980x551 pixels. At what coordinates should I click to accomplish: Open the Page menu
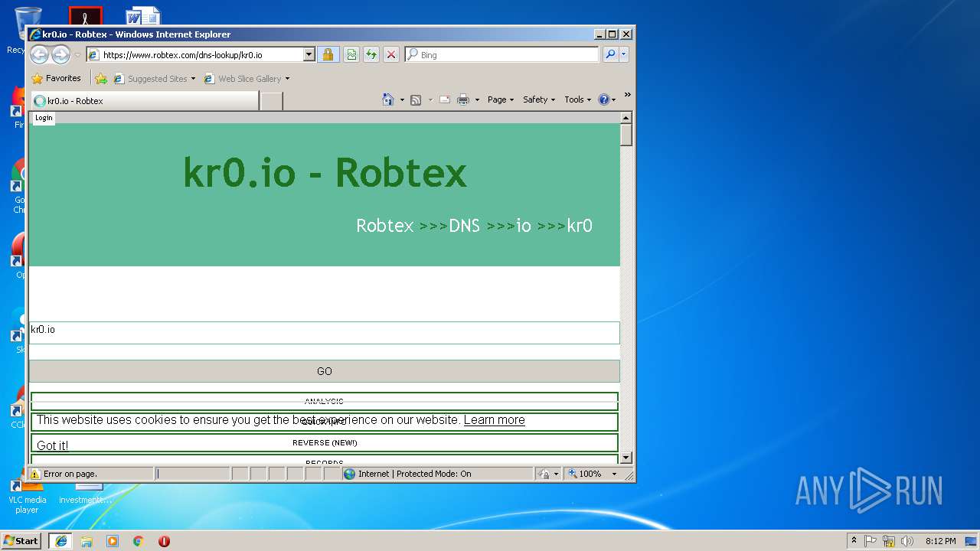(x=501, y=99)
